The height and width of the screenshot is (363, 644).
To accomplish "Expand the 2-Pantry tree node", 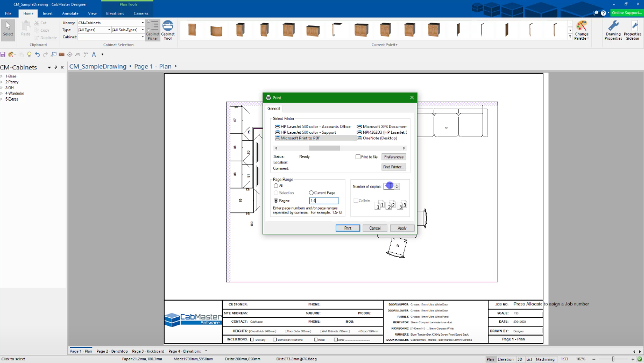I will point(2,82).
